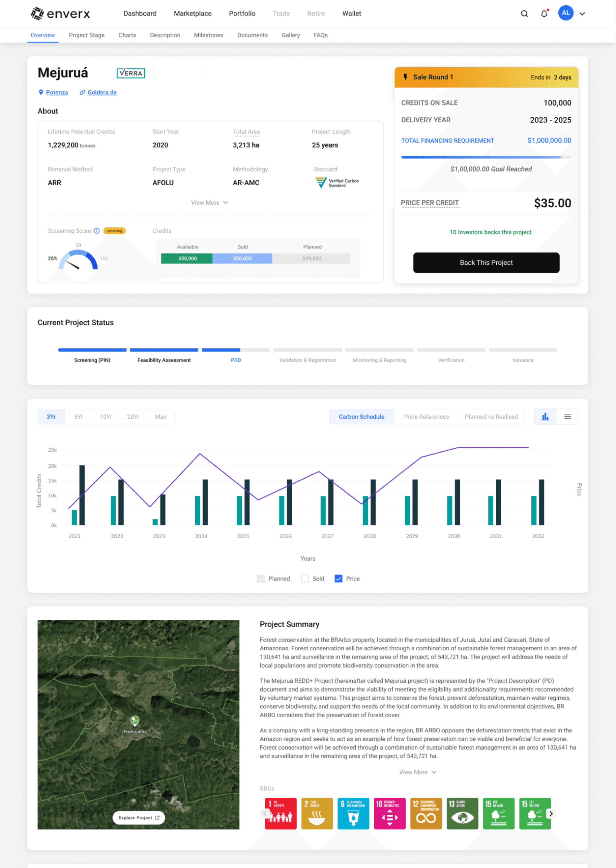This screenshot has height=868, width=616.
Task: Enable the Sold checkbox
Action: [x=305, y=578]
